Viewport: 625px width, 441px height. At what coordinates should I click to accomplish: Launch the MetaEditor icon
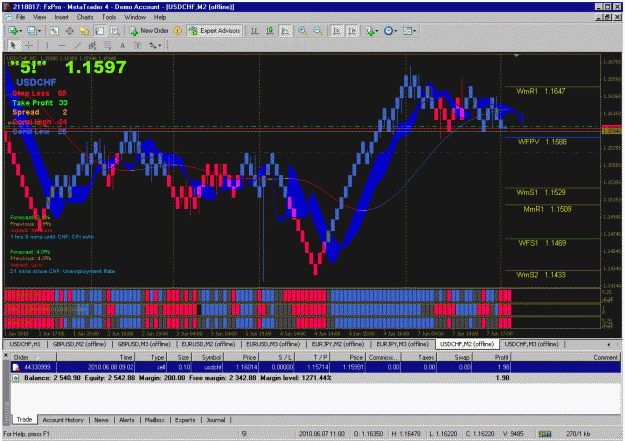178,31
